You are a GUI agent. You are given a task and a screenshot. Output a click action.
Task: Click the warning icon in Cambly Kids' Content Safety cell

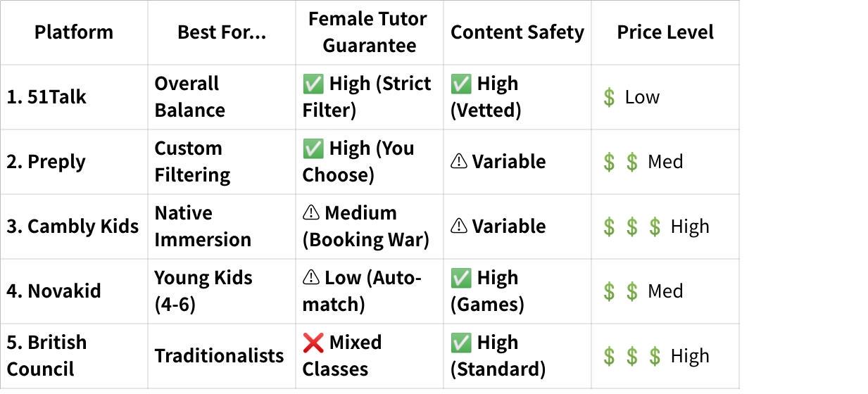(458, 227)
